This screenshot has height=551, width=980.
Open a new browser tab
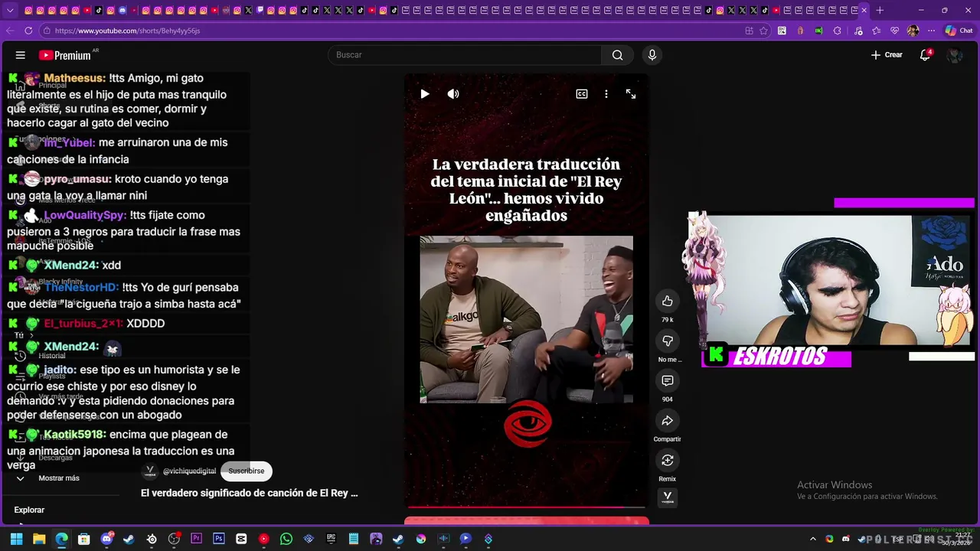[880, 10]
